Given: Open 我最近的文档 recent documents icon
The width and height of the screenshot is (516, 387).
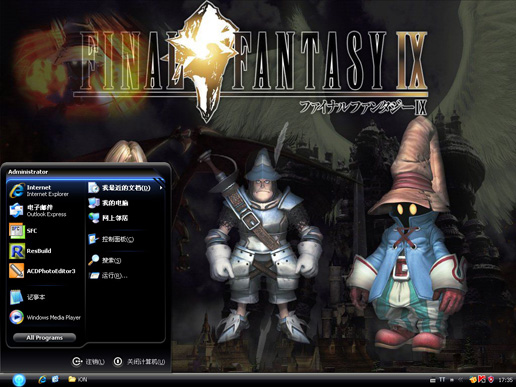Looking at the screenshot, I should (x=94, y=188).
